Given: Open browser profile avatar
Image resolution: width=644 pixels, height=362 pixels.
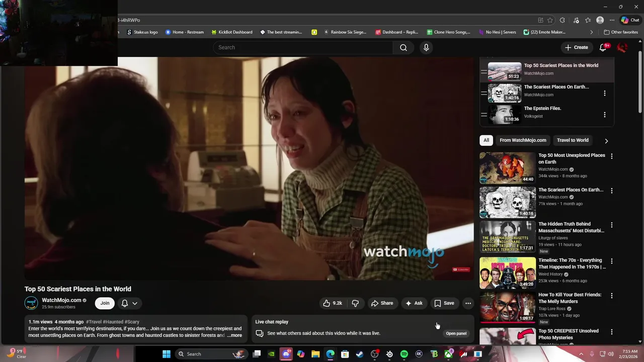Looking at the screenshot, I should pos(600,20).
